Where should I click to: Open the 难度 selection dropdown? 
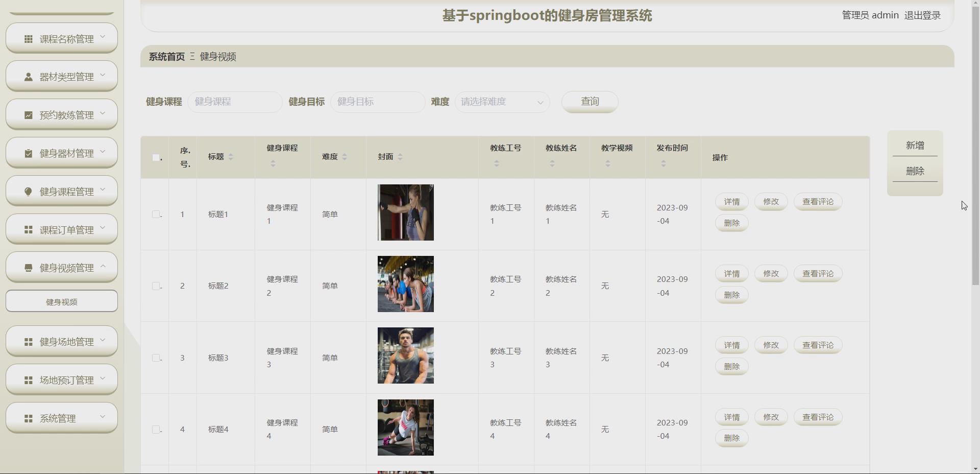(x=502, y=102)
